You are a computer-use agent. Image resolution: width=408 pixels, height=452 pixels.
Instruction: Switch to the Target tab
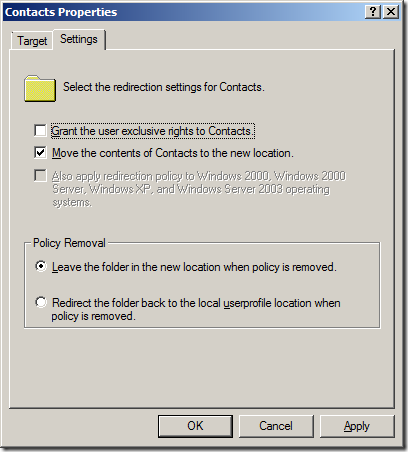pyautogui.click(x=32, y=41)
